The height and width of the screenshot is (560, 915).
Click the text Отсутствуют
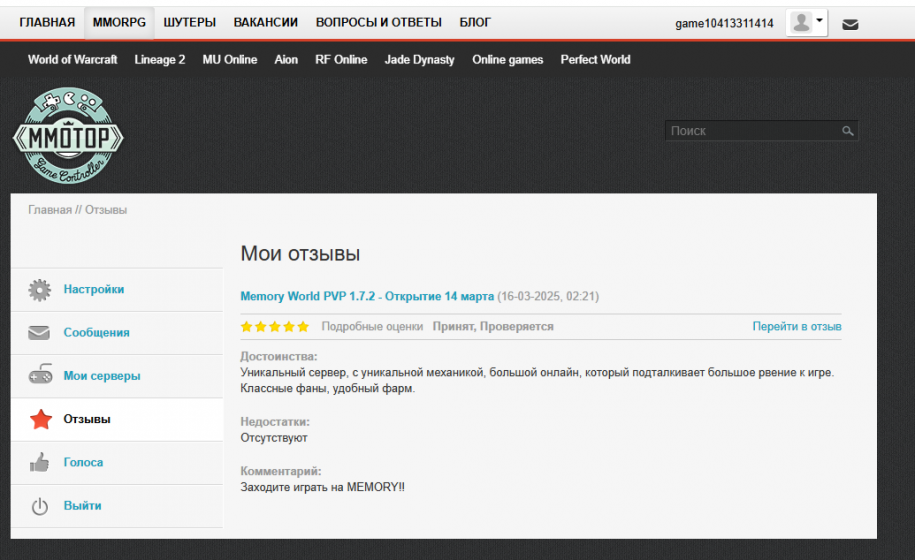[x=274, y=438]
